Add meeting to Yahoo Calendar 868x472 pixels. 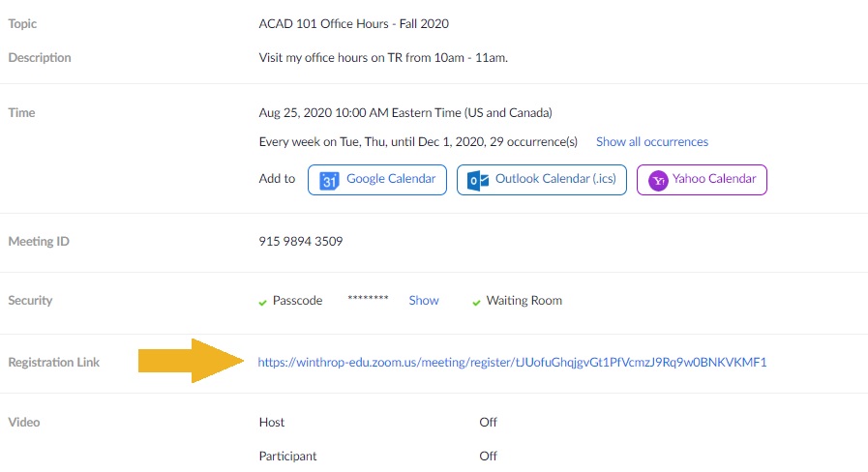click(x=702, y=179)
